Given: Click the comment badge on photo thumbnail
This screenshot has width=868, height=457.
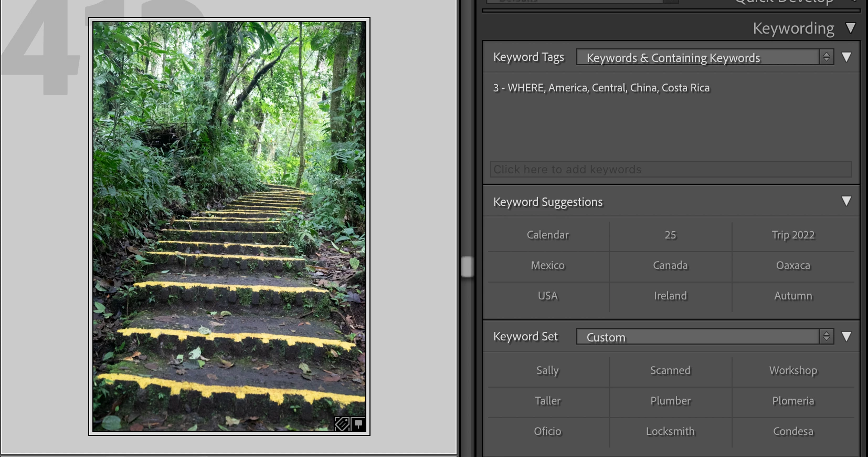Looking at the screenshot, I should [358, 423].
